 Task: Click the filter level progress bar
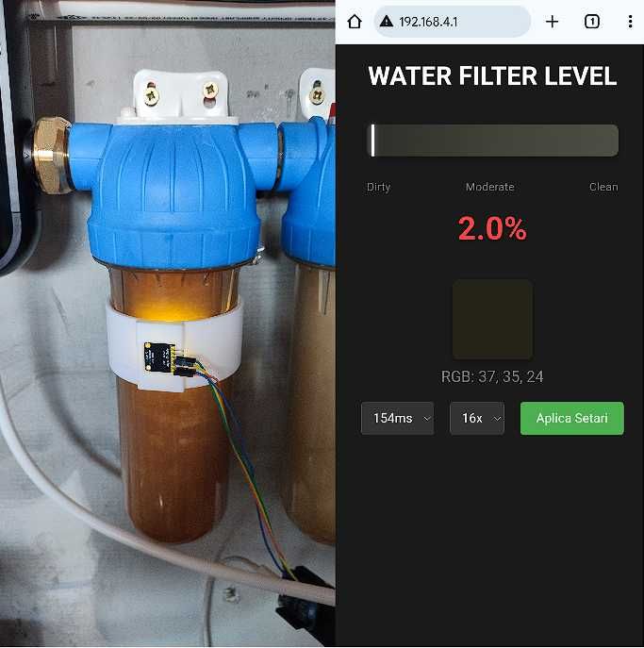click(492, 141)
